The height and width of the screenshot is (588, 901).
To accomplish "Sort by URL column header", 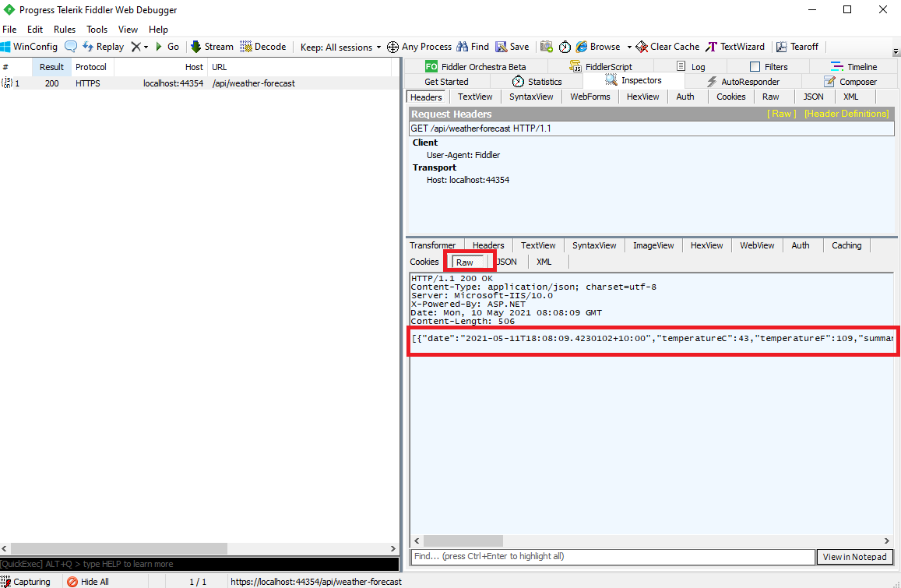I will pos(299,67).
